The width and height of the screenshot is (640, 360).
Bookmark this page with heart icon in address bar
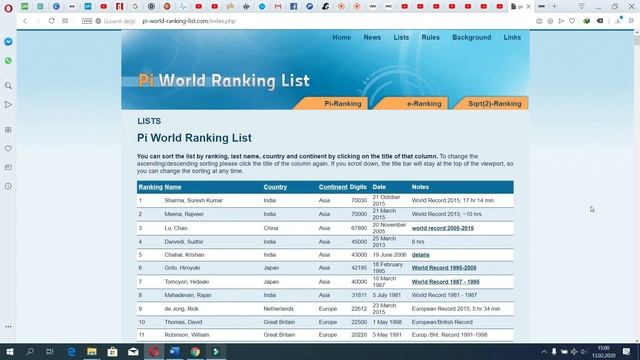(572, 21)
